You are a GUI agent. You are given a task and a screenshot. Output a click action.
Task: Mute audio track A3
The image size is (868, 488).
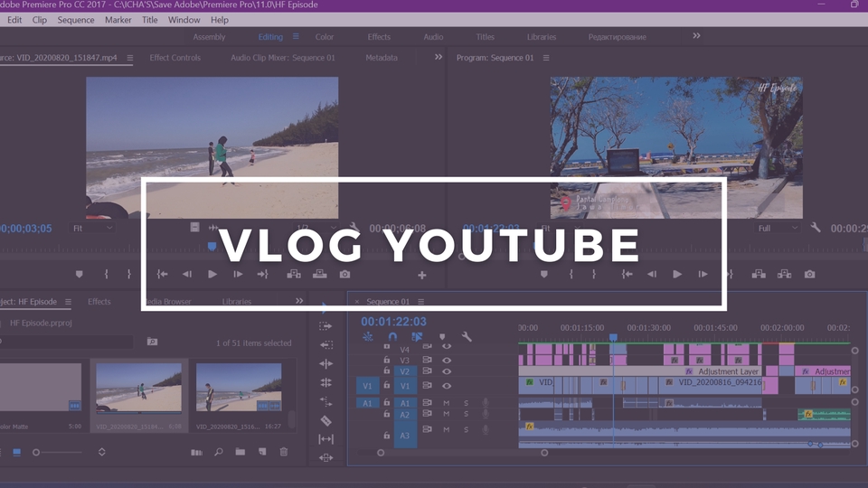point(446,429)
